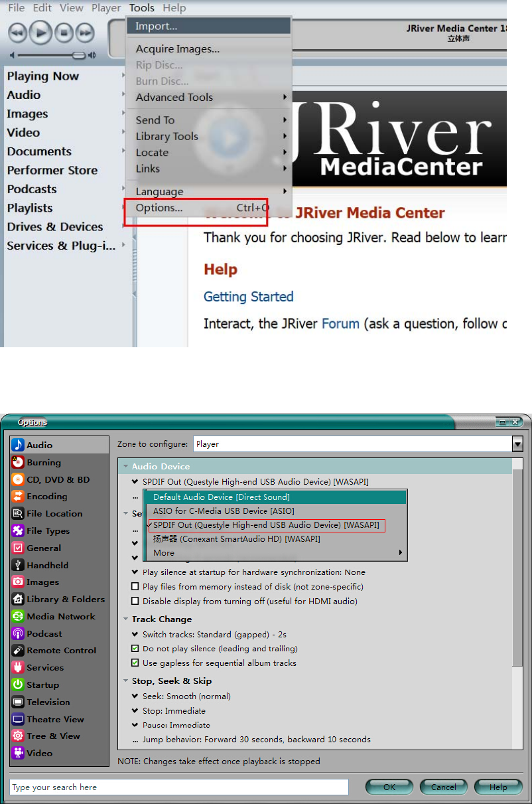Collapse the Track Change section

coord(126,619)
